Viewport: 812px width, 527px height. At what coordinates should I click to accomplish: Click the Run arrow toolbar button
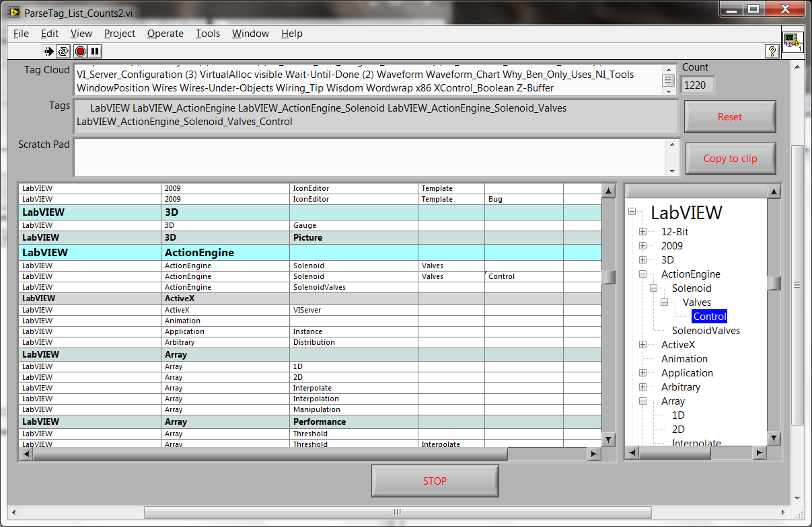tap(48, 51)
